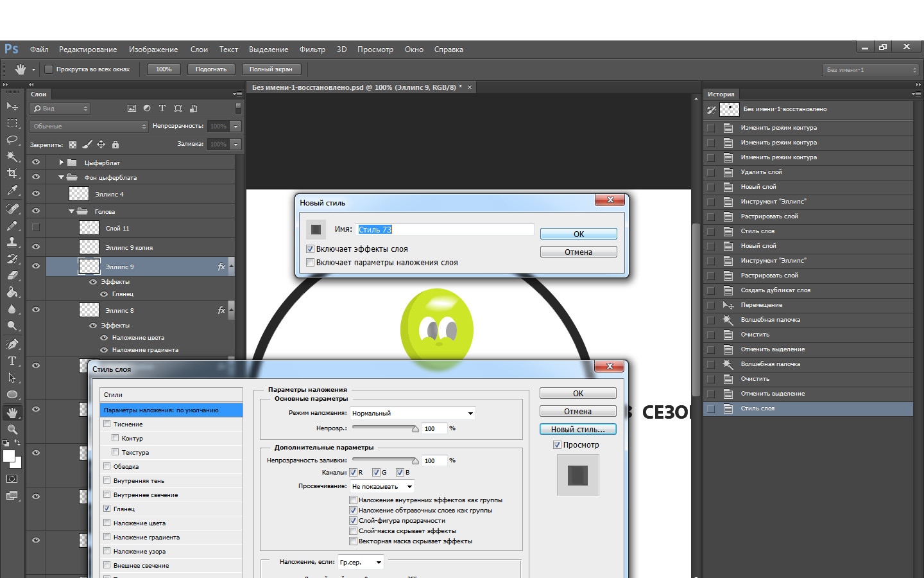Open the Фильтр menu
The image size is (924, 578).
312,49
